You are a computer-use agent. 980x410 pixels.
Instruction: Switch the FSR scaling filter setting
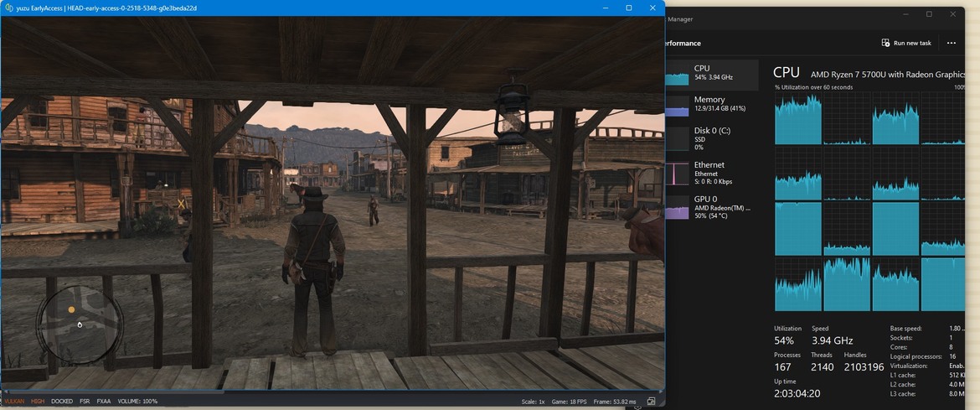click(85, 402)
